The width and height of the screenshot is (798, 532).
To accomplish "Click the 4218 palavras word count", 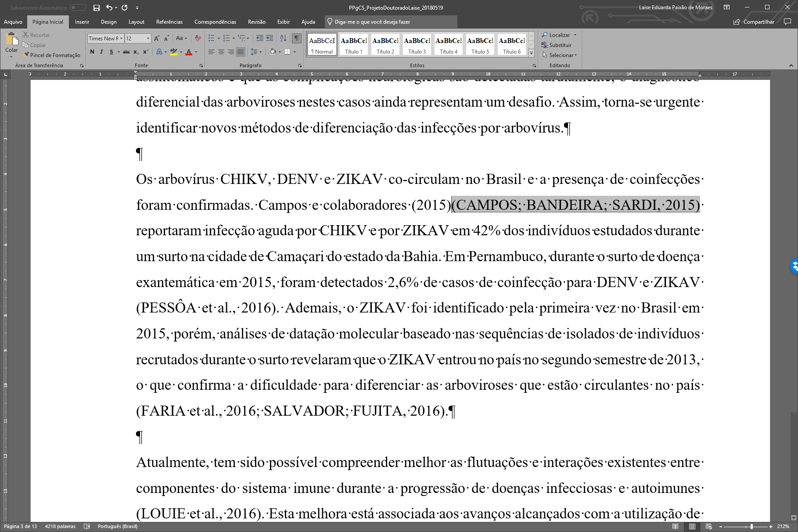I will (x=60, y=526).
